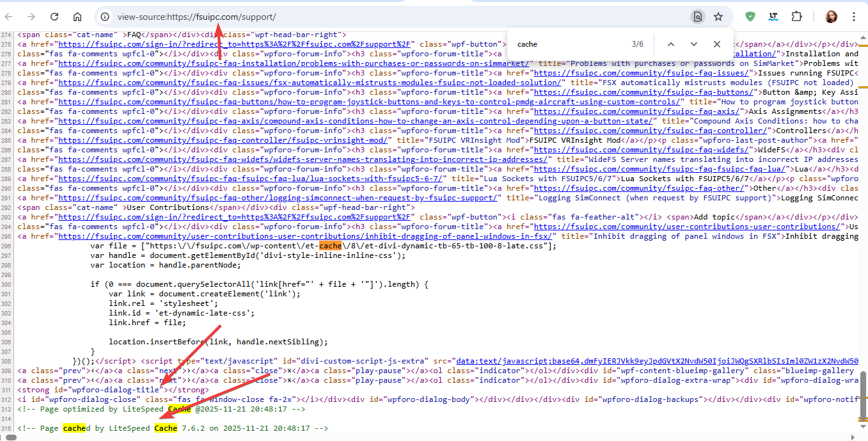Open site information icon in address bar

click(x=106, y=17)
